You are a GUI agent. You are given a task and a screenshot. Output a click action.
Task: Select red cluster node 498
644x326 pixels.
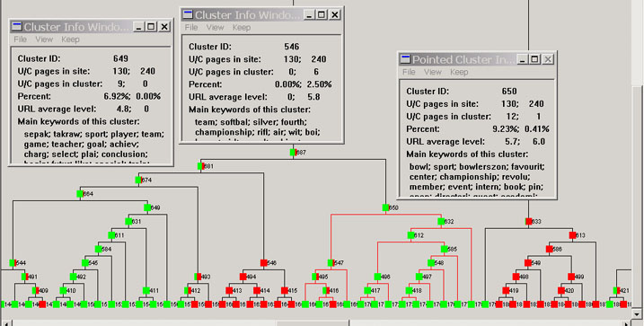coord(516,277)
